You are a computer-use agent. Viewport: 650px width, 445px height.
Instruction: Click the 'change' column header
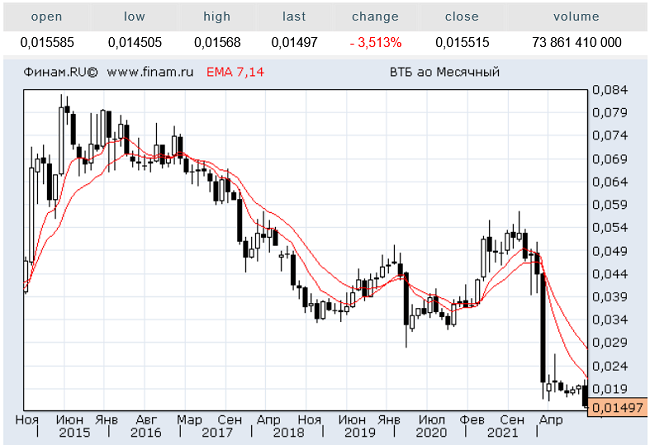click(x=375, y=17)
